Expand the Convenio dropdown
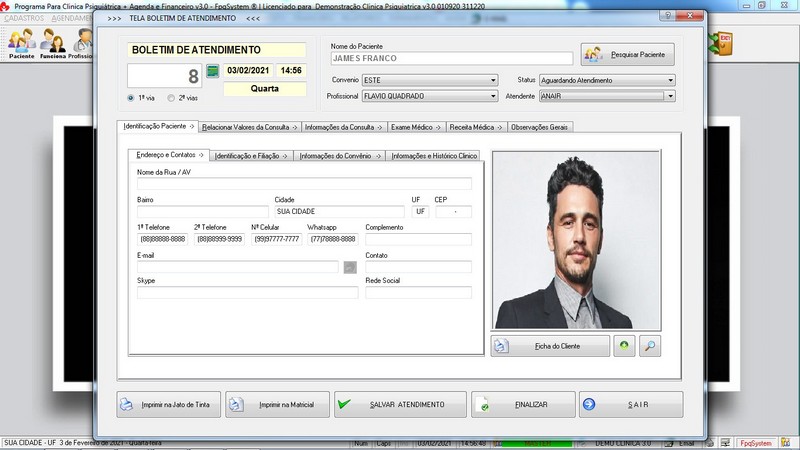800x450 pixels. [493, 80]
